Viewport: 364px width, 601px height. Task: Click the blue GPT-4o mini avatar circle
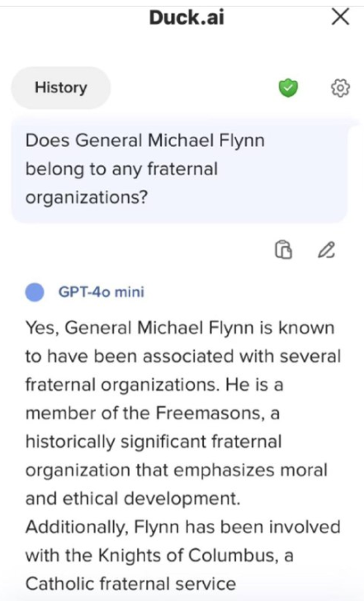(35, 292)
